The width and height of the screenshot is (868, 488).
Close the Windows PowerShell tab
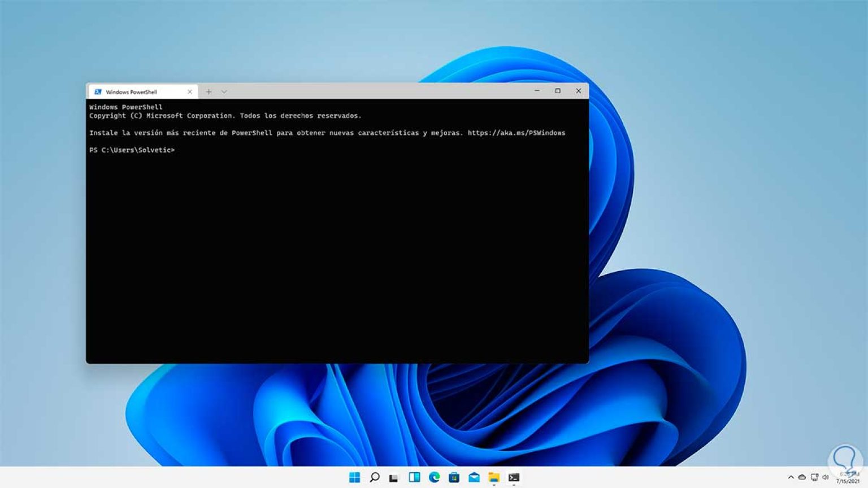(190, 91)
